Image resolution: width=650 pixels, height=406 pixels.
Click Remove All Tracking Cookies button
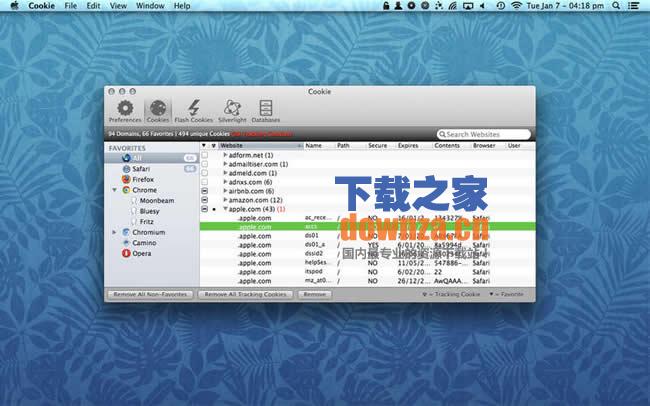tap(245, 294)
